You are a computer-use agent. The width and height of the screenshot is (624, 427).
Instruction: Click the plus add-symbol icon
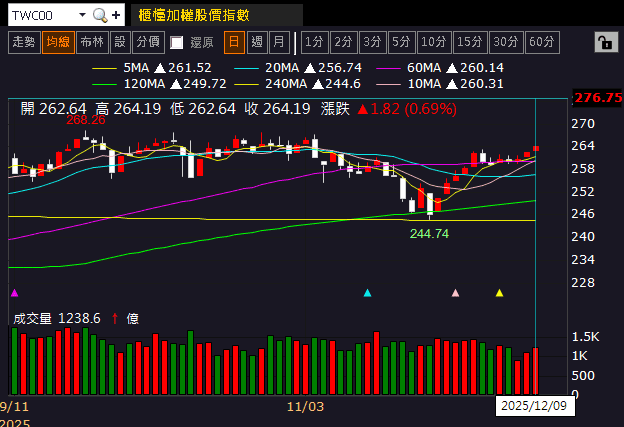click(x=116, y=16)
